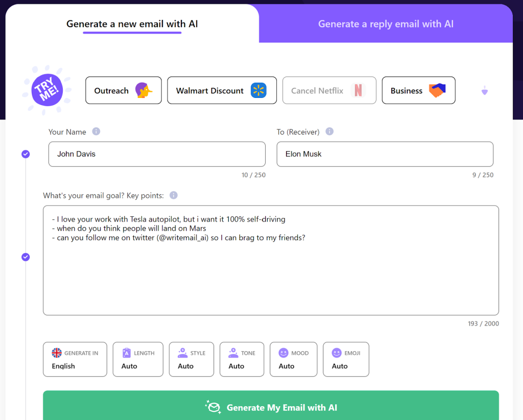The height and width of the screenshot is (420, 523).
Task: Open the Mood option dropdown
Action: click(x=294, y=359)
